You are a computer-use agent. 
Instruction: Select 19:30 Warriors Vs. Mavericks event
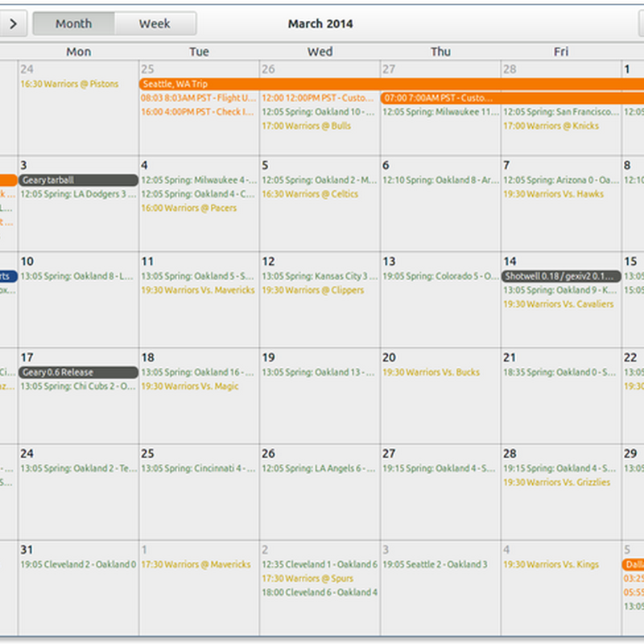(198, 290)
